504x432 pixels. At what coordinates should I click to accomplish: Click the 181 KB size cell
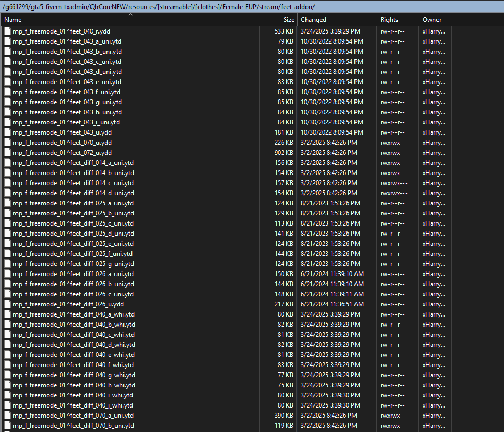[284, 132]
